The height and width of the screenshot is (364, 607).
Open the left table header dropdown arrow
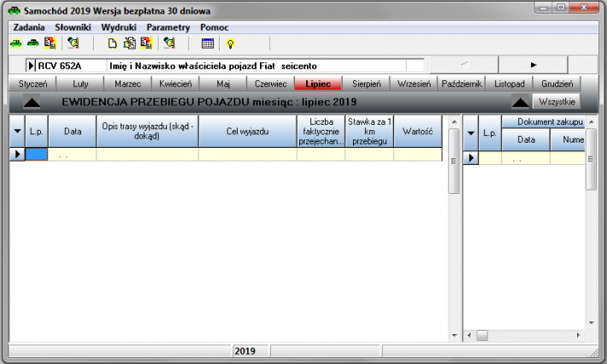point(17,131)
